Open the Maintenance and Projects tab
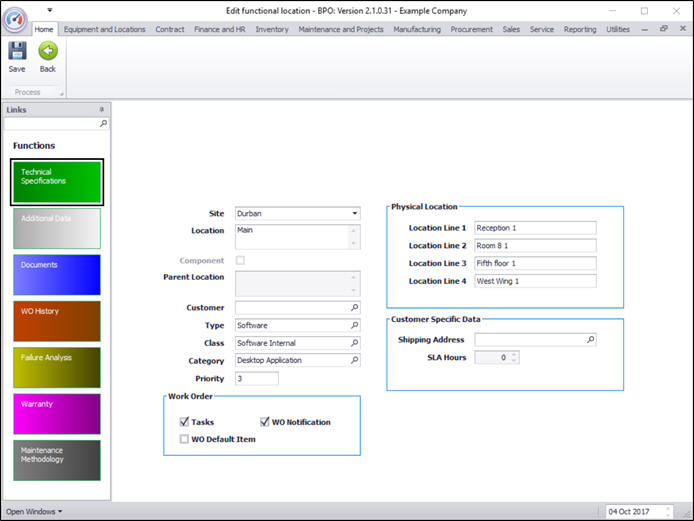This screenshot has height=521, width=694. tap(340, 29)
